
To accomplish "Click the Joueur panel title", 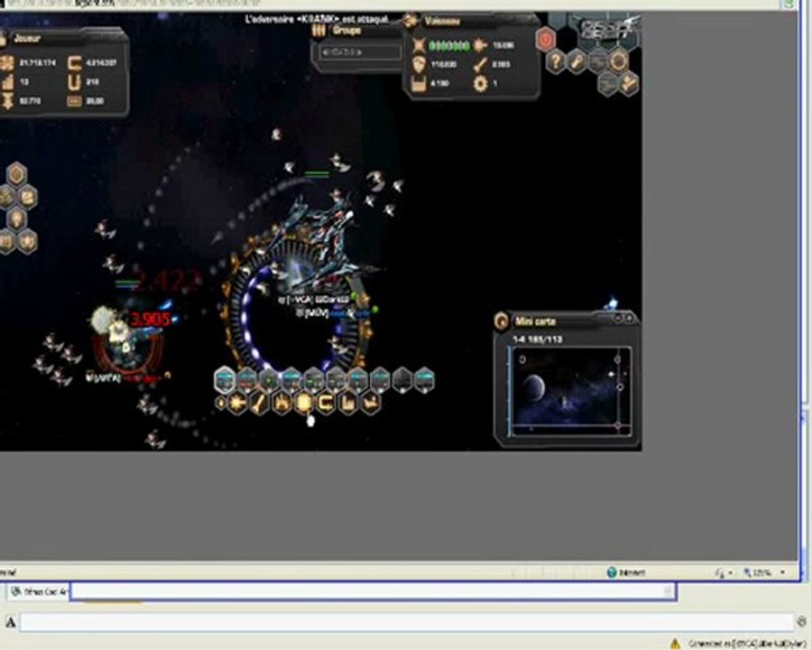I will pyautogui.click(x=27, y=38).
